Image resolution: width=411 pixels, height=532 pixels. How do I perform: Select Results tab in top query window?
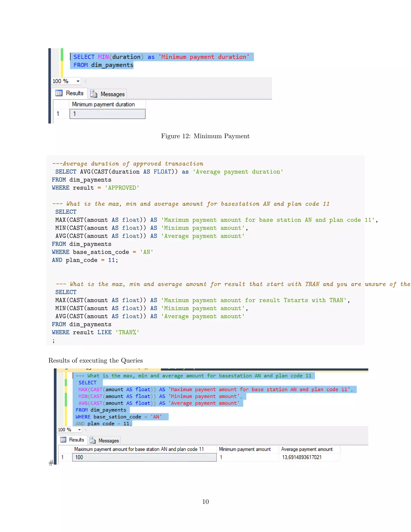[x=74, y=93]
